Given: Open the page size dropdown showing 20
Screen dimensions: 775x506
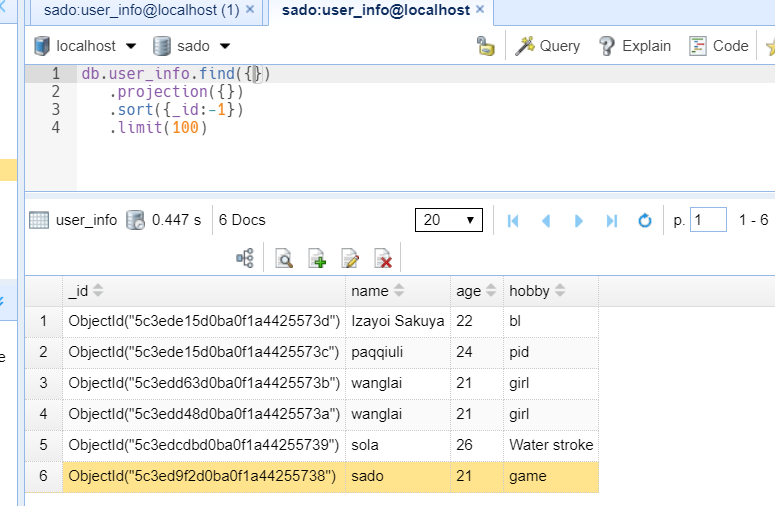Looking at the screenshot, I should [x=449, y=220].
